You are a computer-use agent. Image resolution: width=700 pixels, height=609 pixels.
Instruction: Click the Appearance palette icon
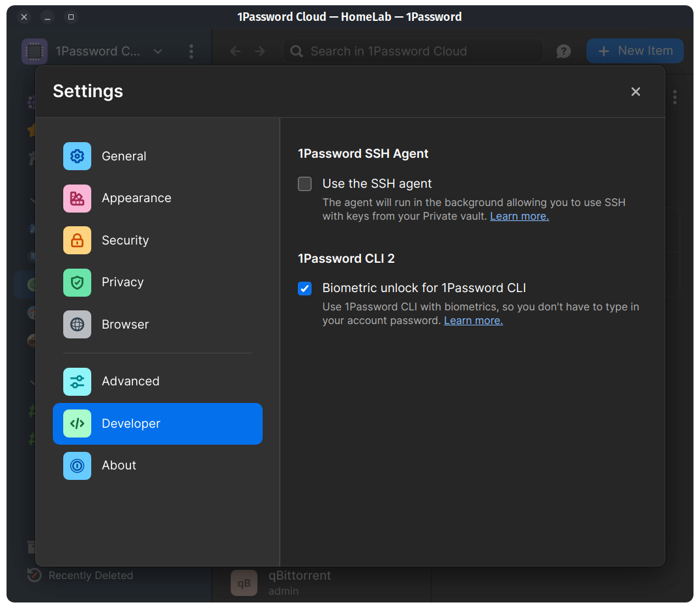[x=77, y=198]
